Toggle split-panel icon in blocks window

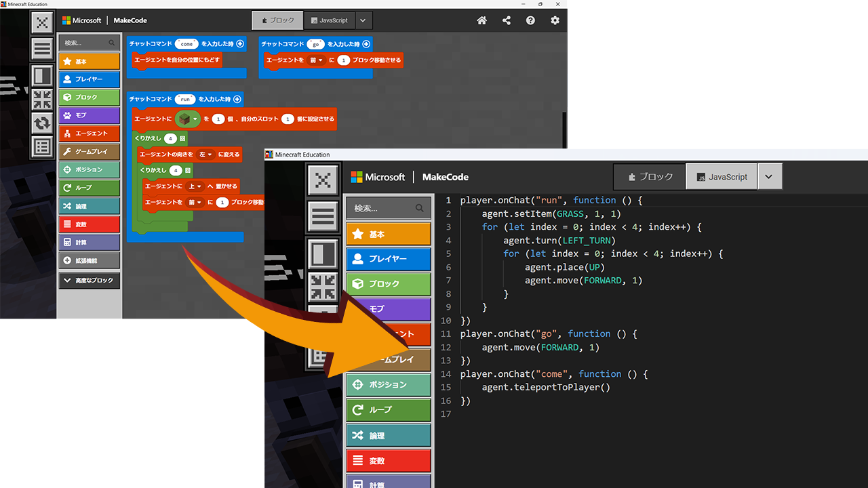pos(42,75)
